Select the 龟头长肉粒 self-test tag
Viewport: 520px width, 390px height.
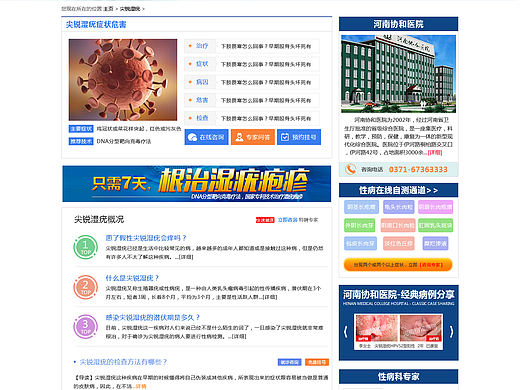(x=398, y=207)
